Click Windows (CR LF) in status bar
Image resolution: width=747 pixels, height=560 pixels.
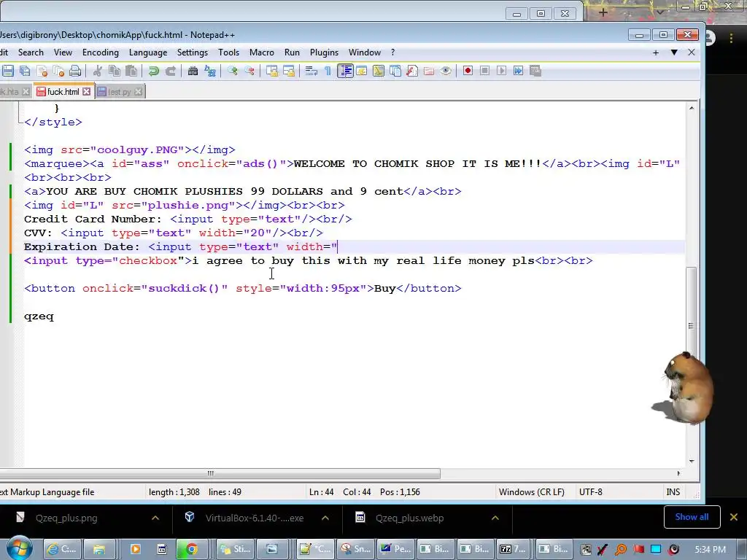click(x=532, y=492)
